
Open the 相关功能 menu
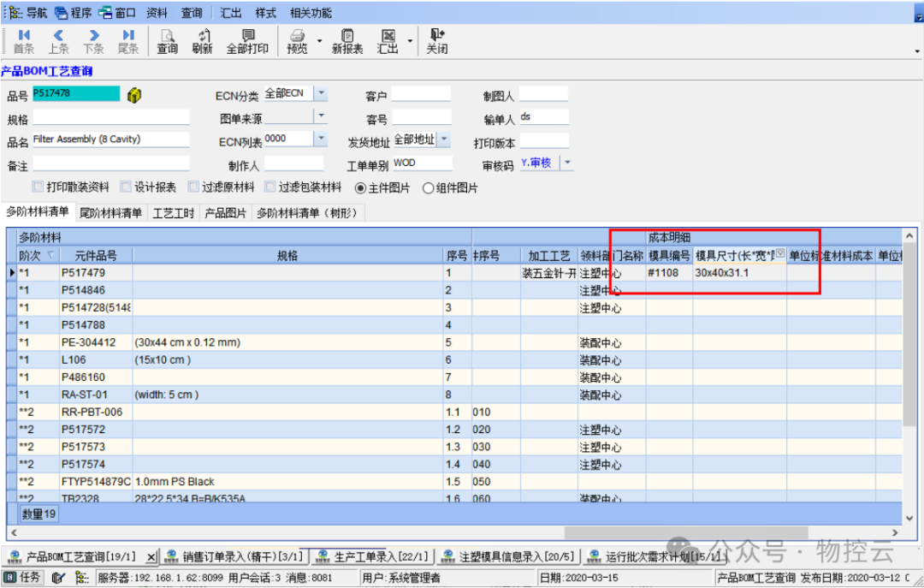click(311, 13)
